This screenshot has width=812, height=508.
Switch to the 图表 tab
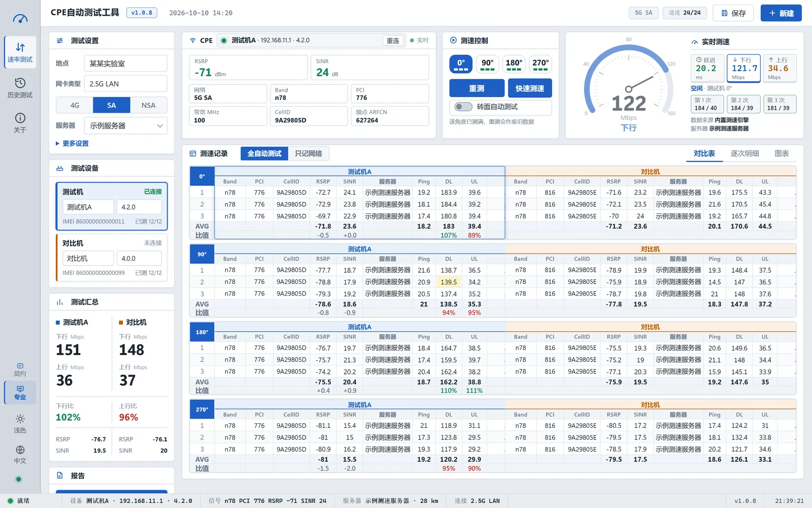tap(782, 153)
